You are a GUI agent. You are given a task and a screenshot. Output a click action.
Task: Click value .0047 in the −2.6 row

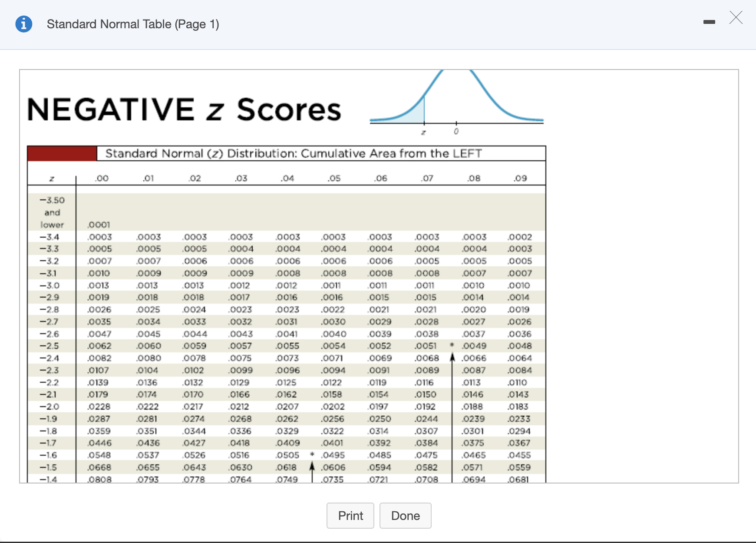99,334
